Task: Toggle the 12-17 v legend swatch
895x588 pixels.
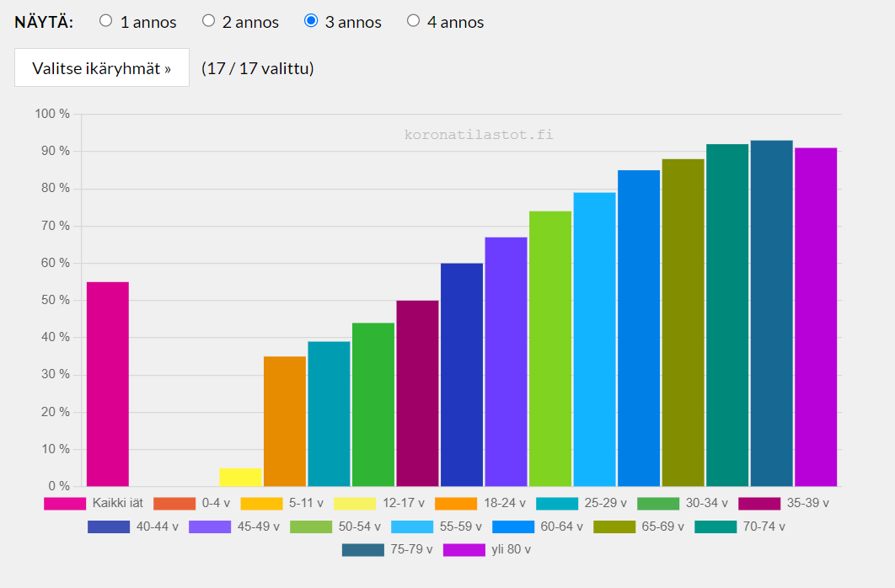Action: click(x=355, y=504)
